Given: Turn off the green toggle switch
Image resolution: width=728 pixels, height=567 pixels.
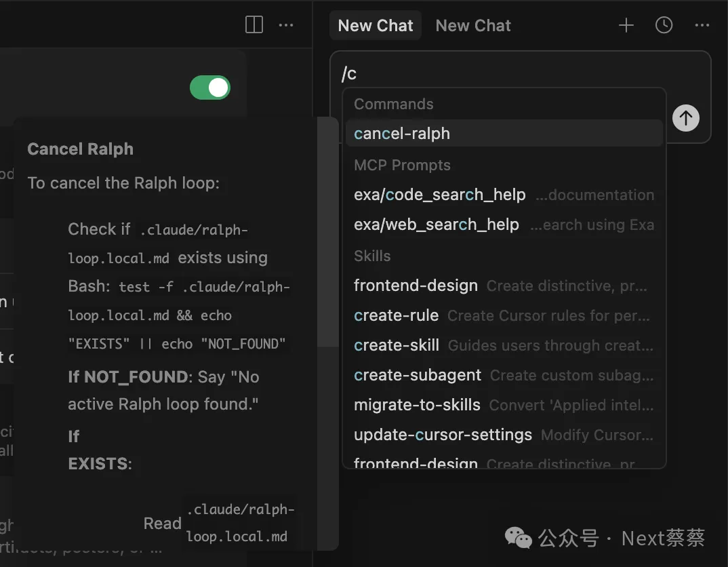Looking at the screenshot, I should point(210,87).
